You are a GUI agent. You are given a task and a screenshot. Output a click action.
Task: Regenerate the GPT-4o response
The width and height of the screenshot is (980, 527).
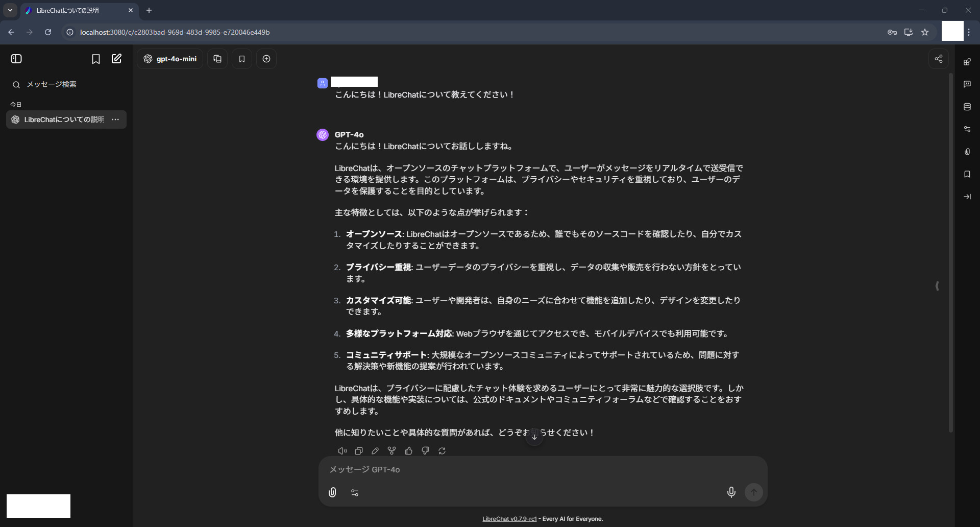pyautogui.click(x=442, y=451)
